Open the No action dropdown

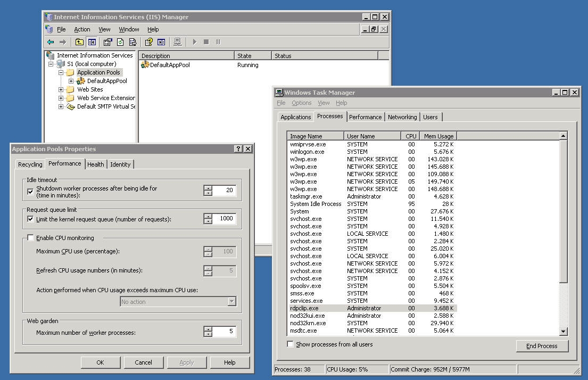(x=232, y=302)
